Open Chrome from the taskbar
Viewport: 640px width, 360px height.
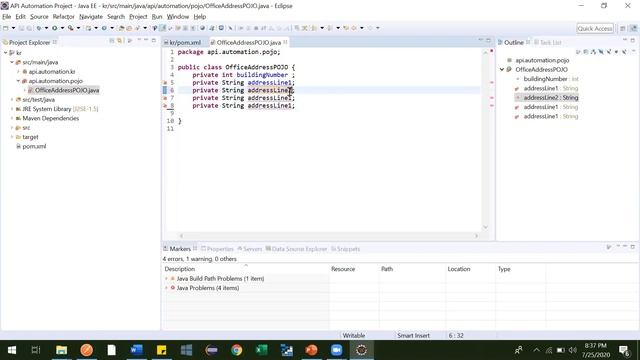236,350
